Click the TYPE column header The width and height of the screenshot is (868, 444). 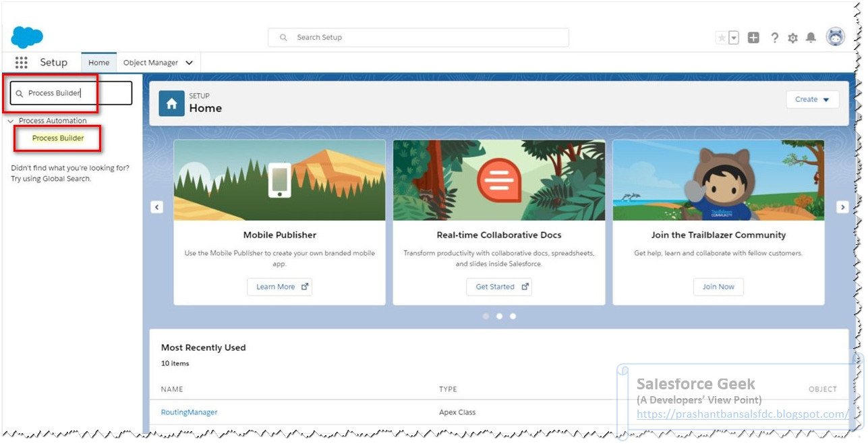point(448,389)
